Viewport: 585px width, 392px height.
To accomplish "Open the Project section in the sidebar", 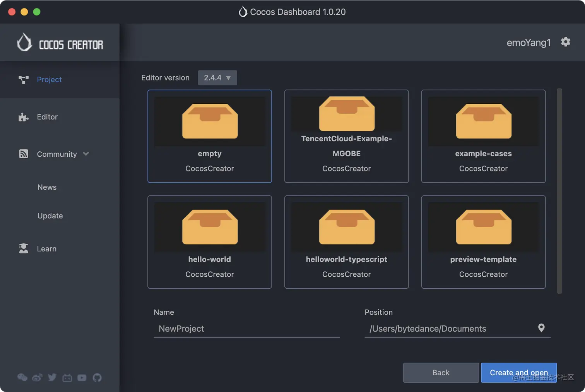I will point(60,79).
